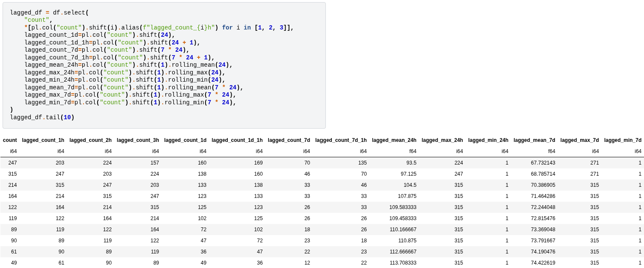
Task: Click the cell value 104.5
Action: point(410,185)
